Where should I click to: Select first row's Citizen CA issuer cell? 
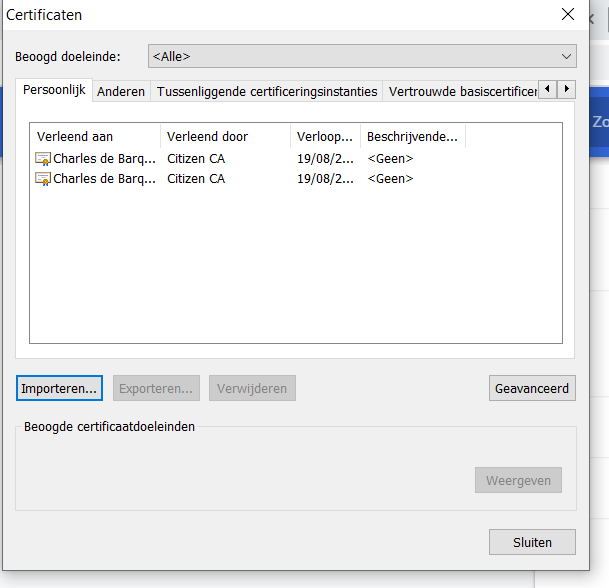coord(196,158)
